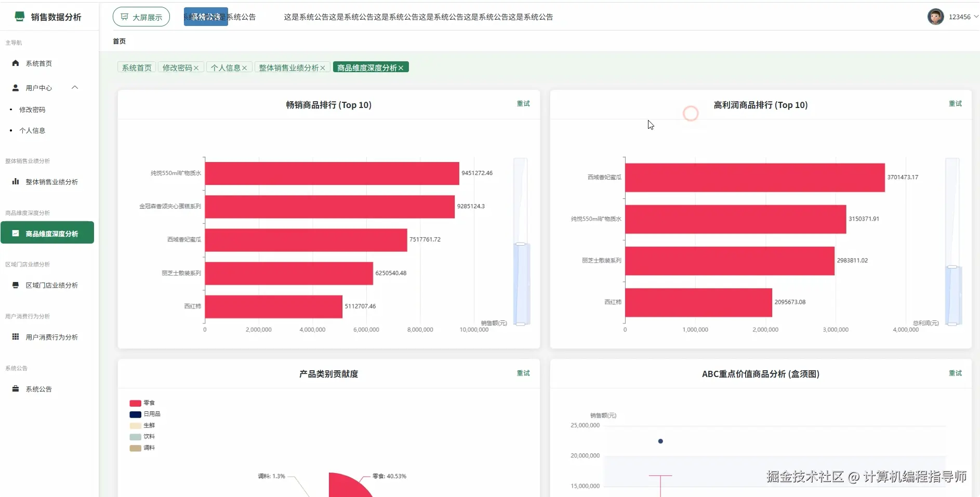The width and height of the screenshot is (980, 497).
Task: Open 个人信息 in the sidebar
Action: tap(32, 130)
